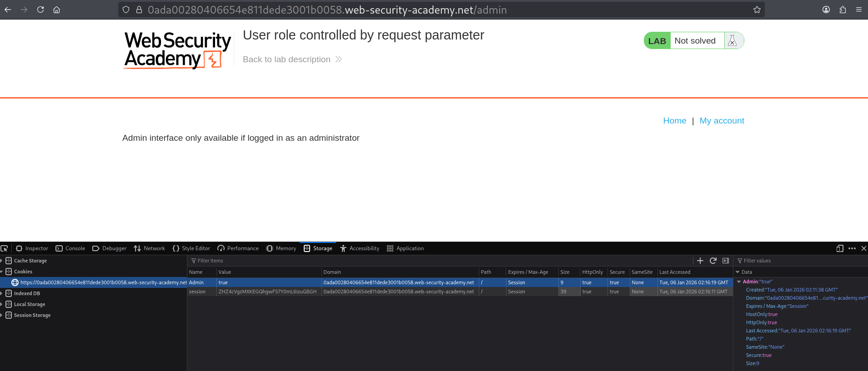Refresh storage items list icon
This screenshot has width=868, height=371.
point(713,261)
